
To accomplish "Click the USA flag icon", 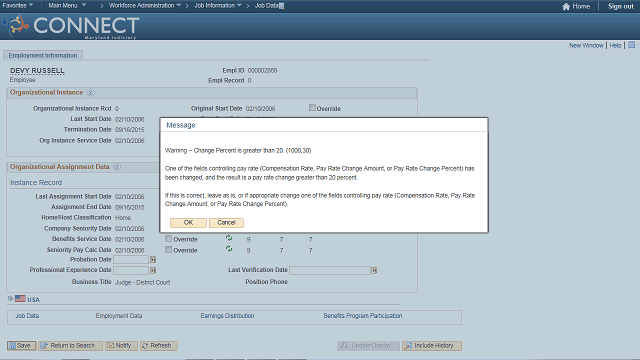I will coord(20,299).
